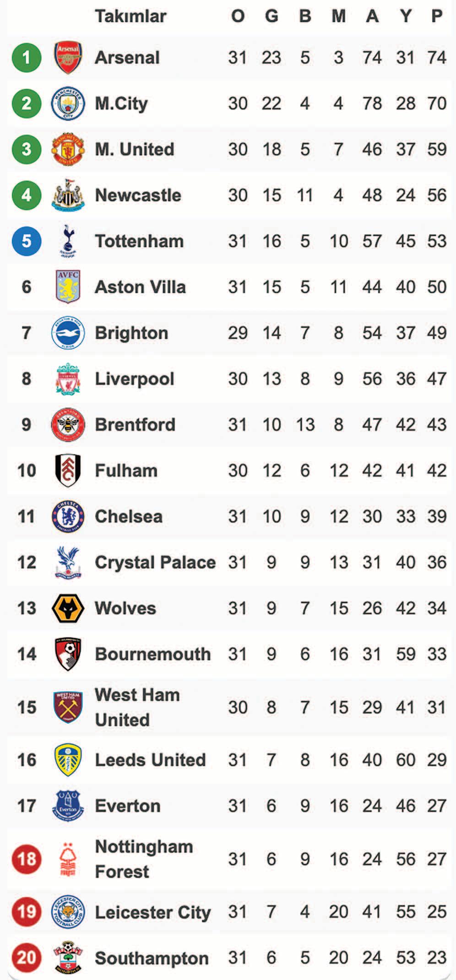Click the Nottingham Forest team name

tap(144, 859)
